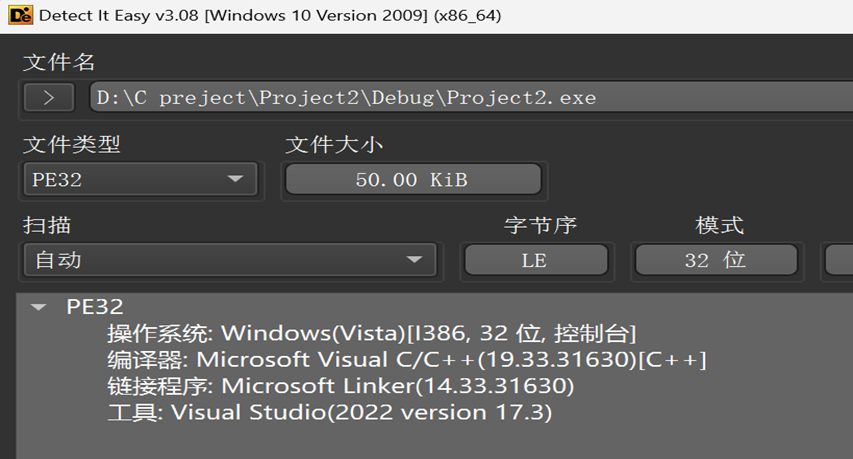
Task: Open the 自动 scan mode dropdown
Action: pos(230,260)
